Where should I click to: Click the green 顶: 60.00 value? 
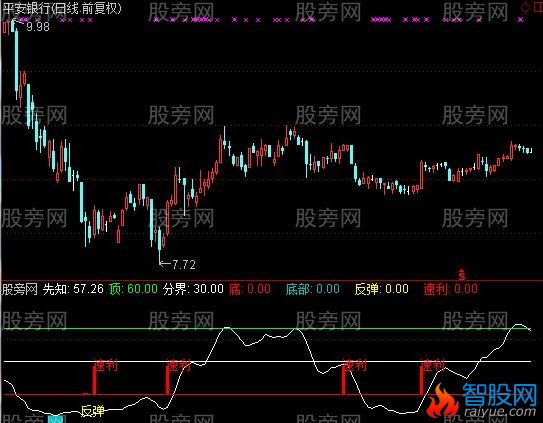tap(133, 289)
